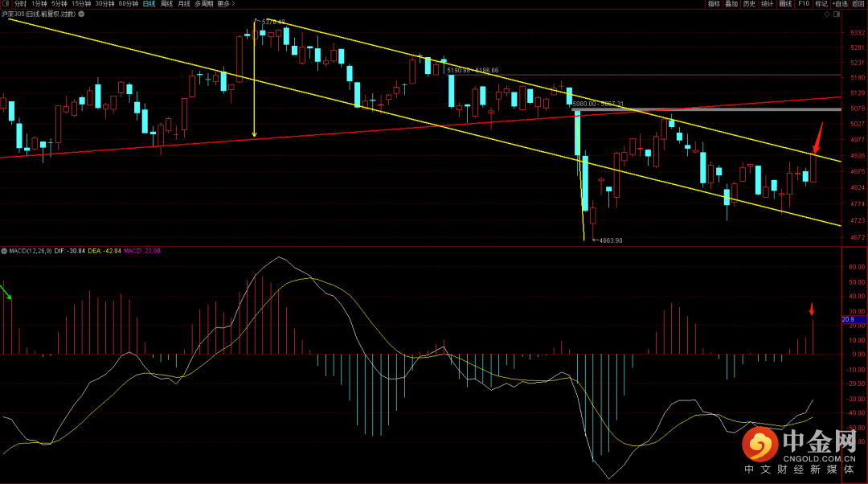This screenshot has width=868, height=484.
Task: Click the 4663.90 low price label
Action: point(611,240)
